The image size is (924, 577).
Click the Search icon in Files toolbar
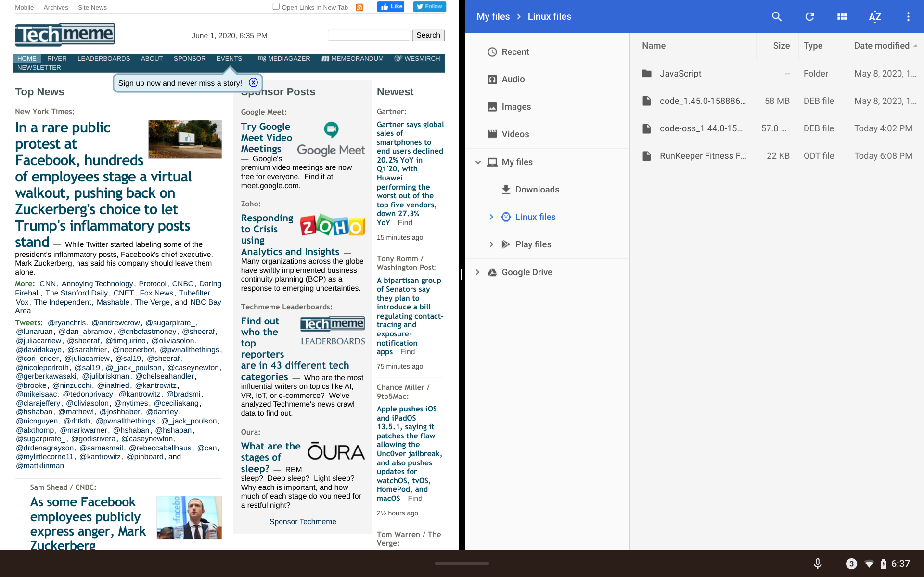[x=776, y=16]
